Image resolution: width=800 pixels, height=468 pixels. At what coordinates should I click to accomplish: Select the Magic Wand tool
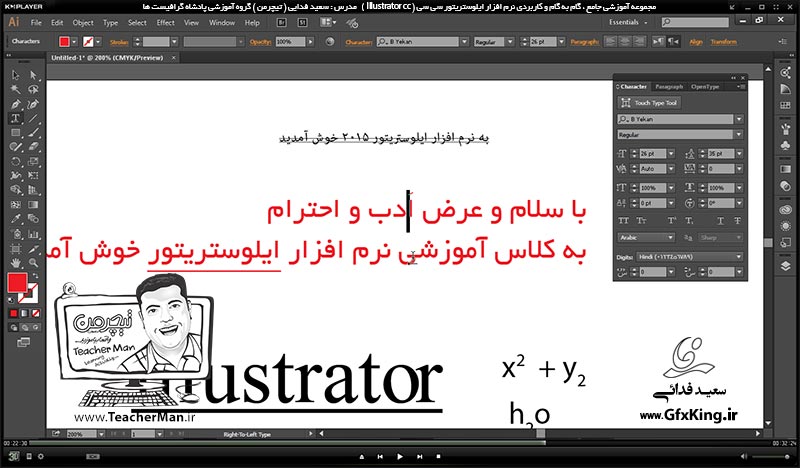pyautogui.click(x=15, y=90)
